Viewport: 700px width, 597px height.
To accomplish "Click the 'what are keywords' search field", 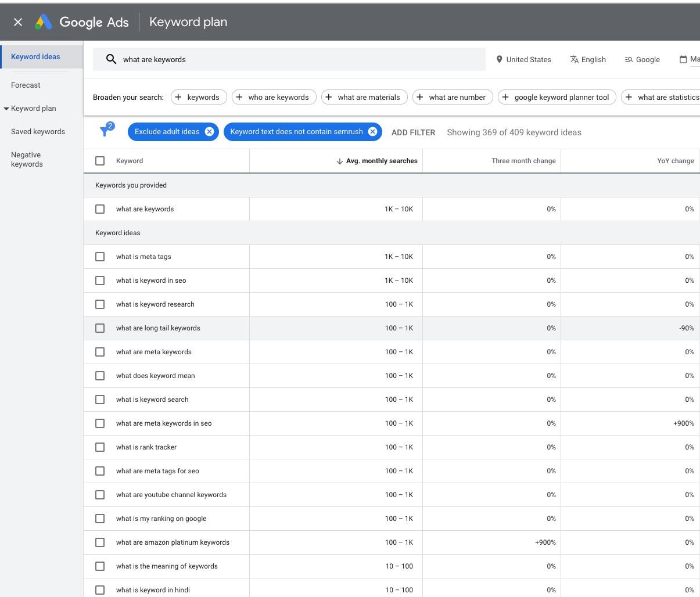I will (289, 59).
